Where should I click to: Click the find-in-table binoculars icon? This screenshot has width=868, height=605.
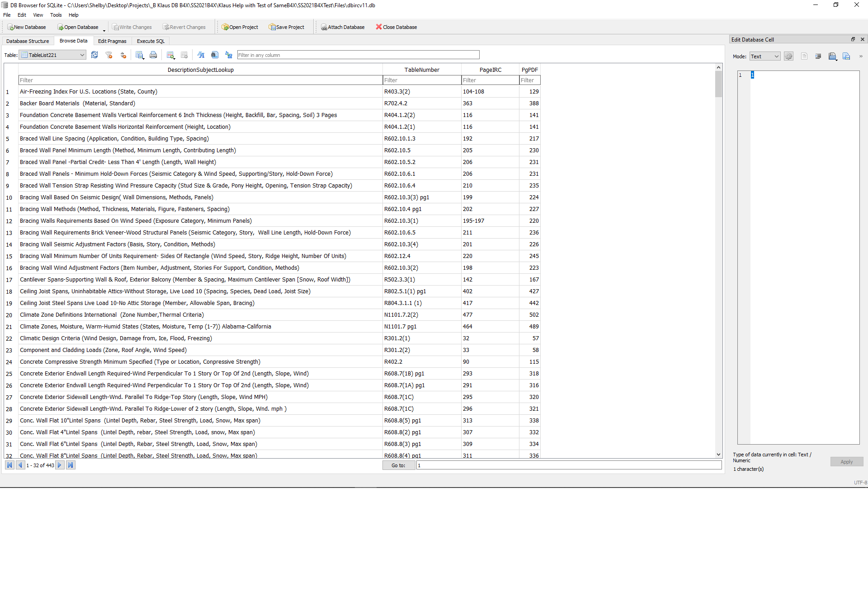click(215, 55)
